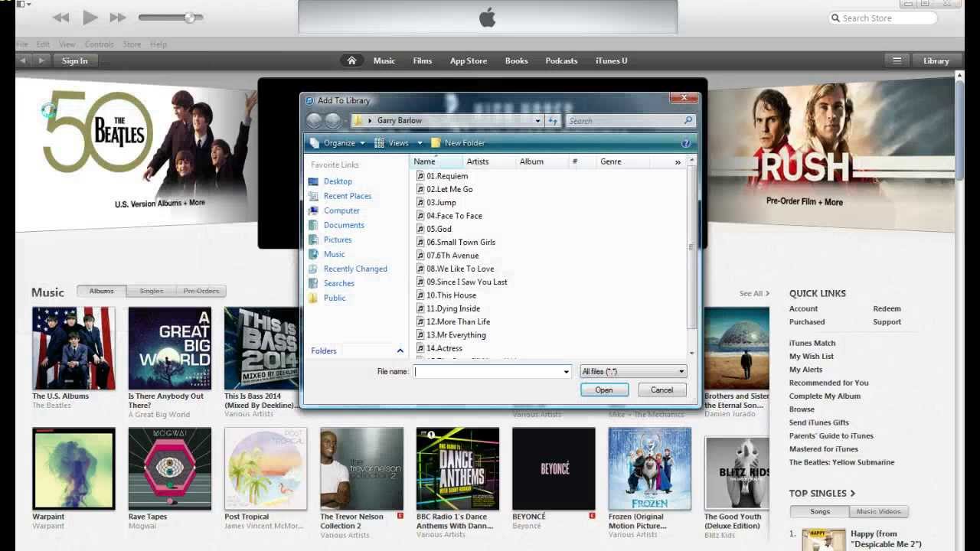Open the App Store tab
The image size is (980, 551).
pos(469,60)
